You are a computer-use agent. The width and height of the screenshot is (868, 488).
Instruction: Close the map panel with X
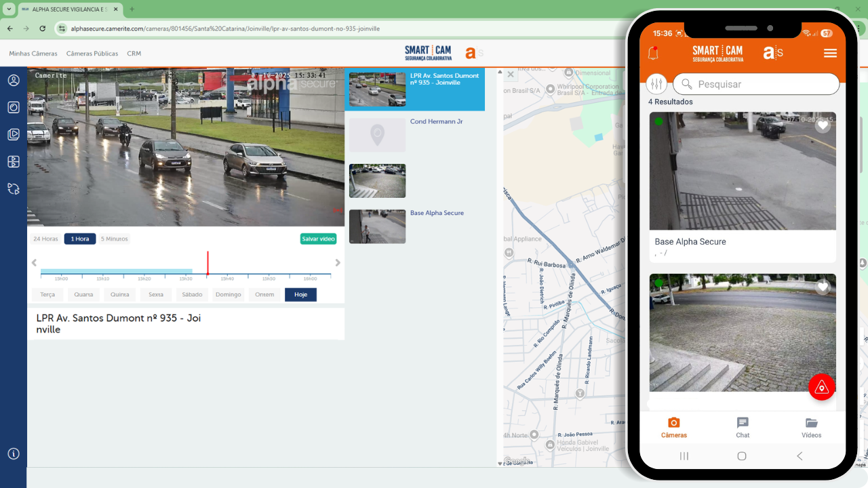(x=511, y=75)
